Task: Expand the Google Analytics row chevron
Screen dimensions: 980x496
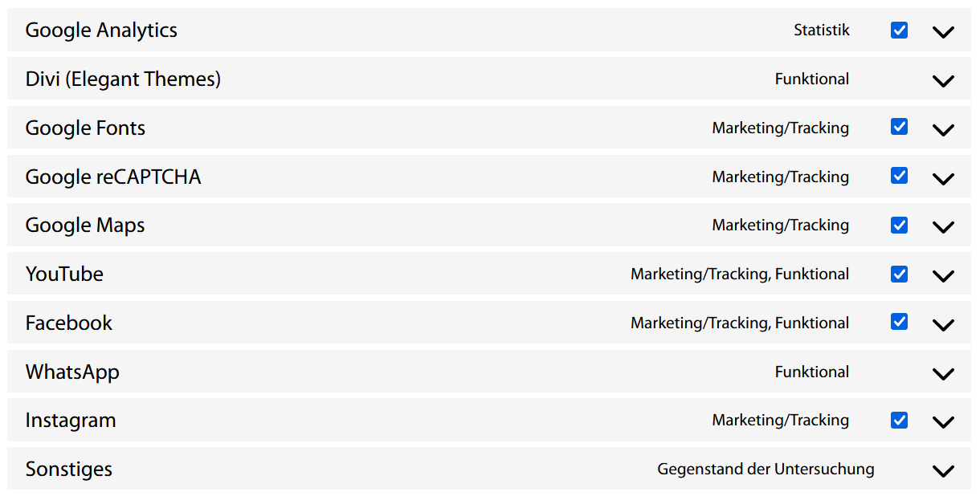Action: click(x=943, y=32)
